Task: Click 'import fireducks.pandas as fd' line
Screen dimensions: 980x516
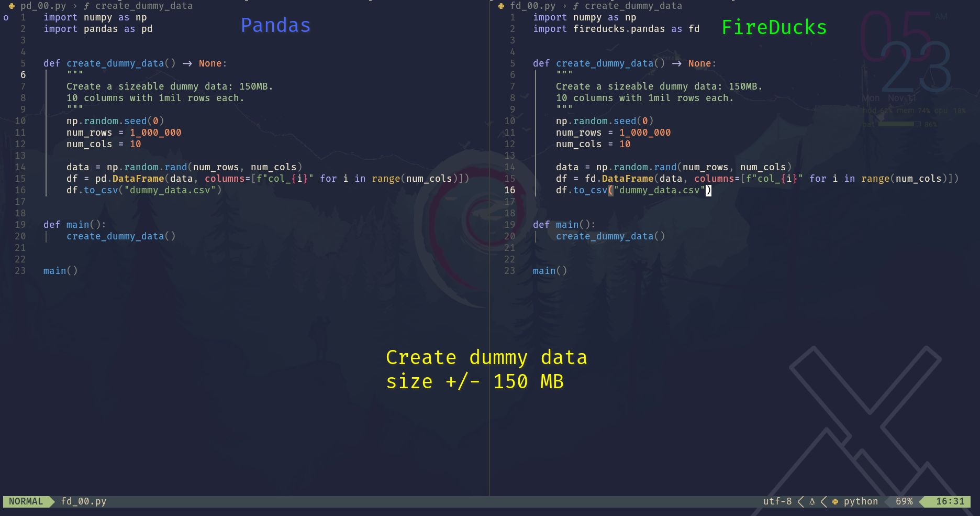Action: [x=616, y=29]
